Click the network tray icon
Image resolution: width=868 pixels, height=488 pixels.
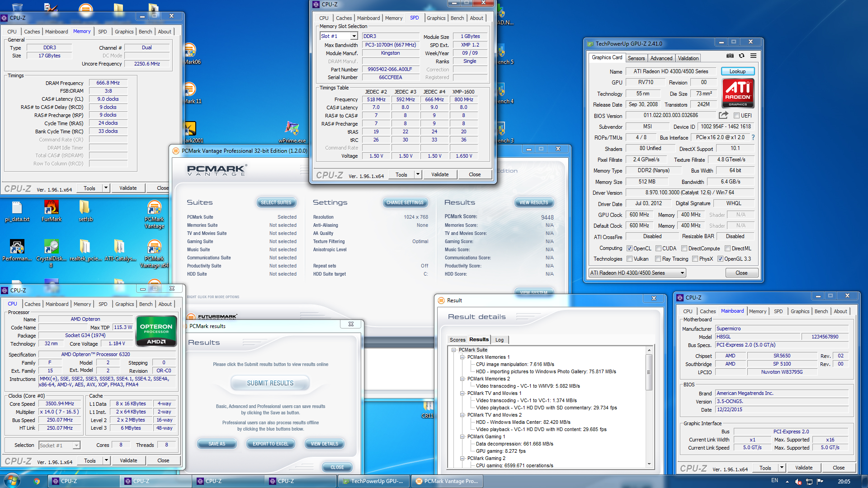(809, 482)
